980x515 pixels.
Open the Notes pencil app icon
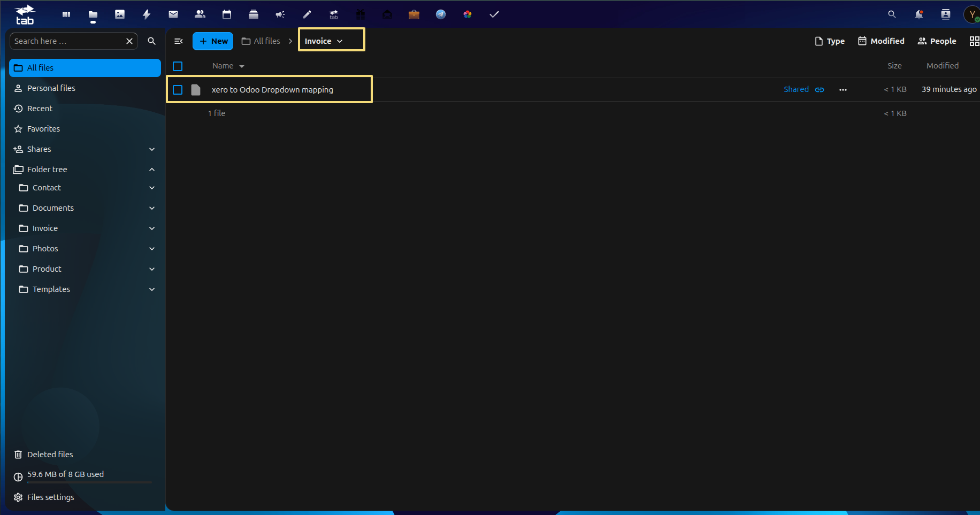(307, 14)
